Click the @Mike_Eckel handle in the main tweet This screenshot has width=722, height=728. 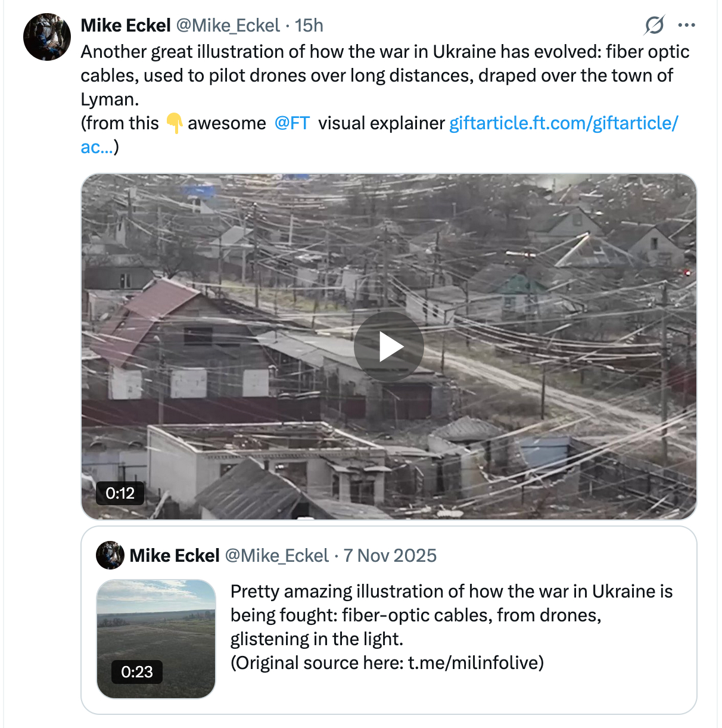coord(228,26)
